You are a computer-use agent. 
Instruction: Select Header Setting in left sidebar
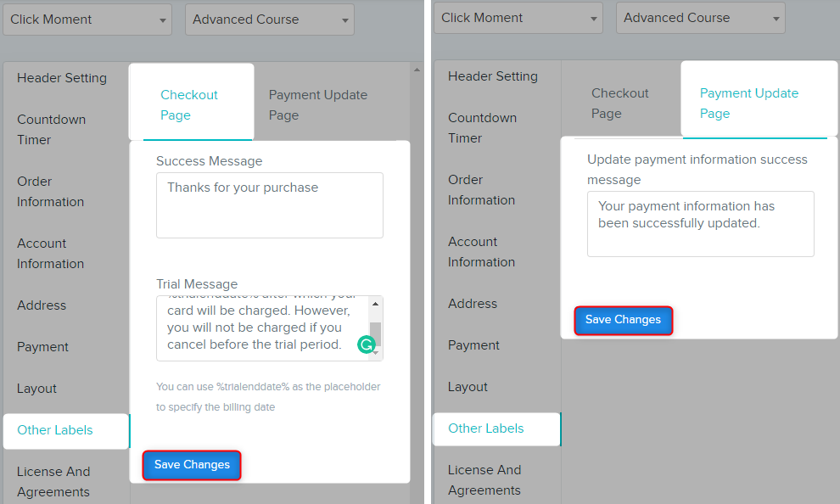click(x=62, y=78)
